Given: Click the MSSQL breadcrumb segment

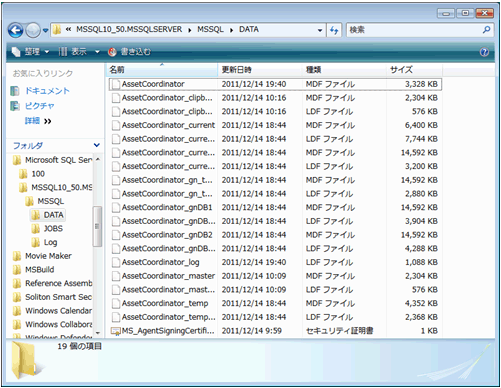Looking at the screenshot, I should pyautogui.click(x=210, y=30).
